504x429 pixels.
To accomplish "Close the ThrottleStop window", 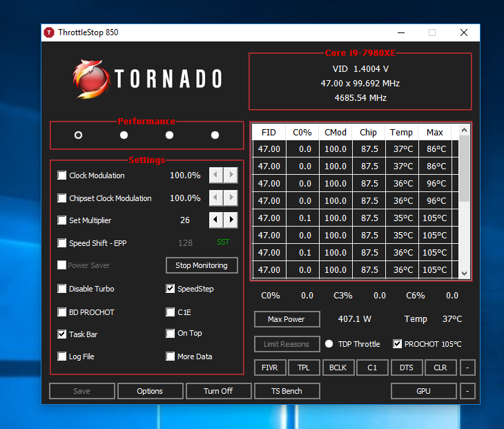I will [464, 32].
